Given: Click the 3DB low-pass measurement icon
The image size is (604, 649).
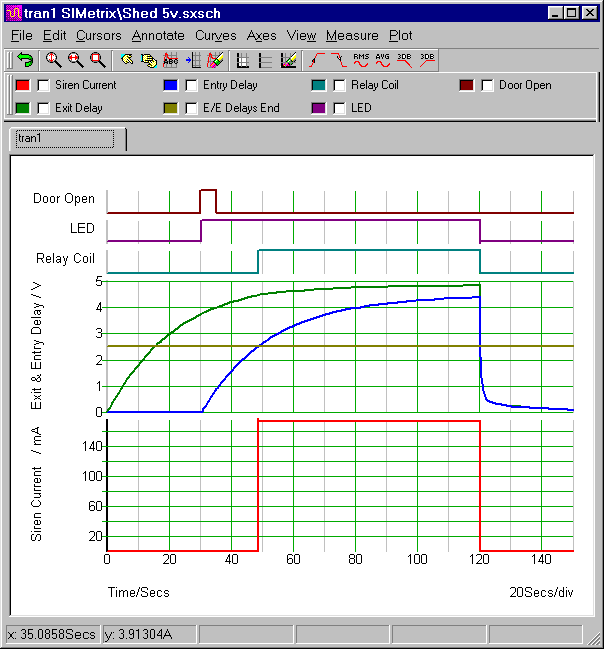Looking at the screenshot, I should pyautogui.click(x=405, y=60).
